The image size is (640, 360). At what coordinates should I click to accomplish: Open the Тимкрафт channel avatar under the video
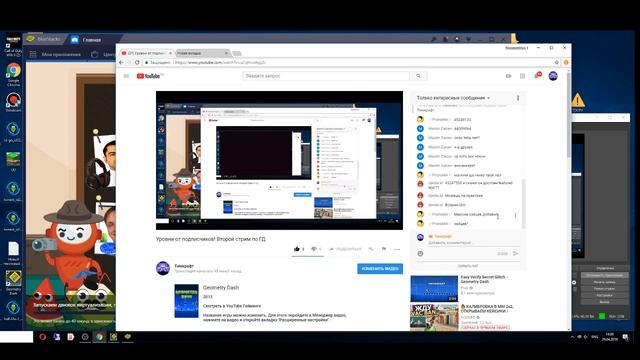(163, 268)
